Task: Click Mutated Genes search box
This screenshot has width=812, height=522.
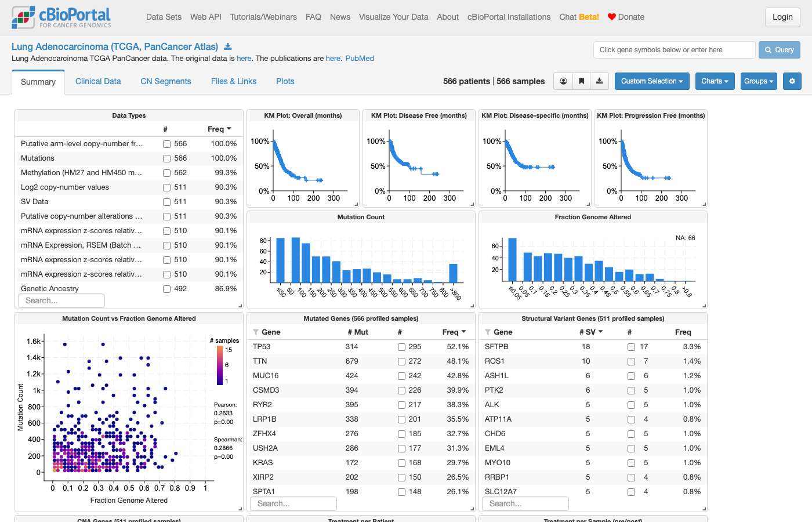Action: [293, 503]
